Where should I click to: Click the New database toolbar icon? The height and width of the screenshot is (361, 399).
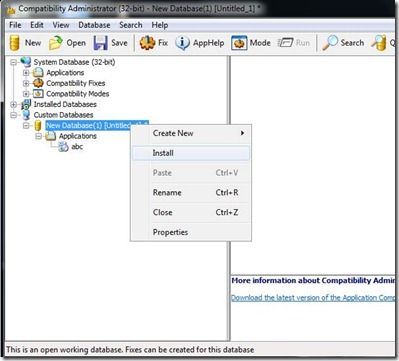(x=14, y=43)
